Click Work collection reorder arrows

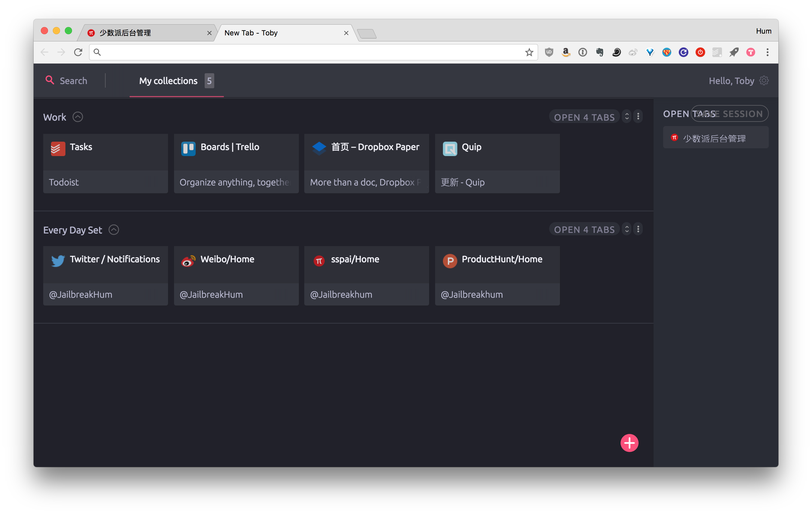627,117
